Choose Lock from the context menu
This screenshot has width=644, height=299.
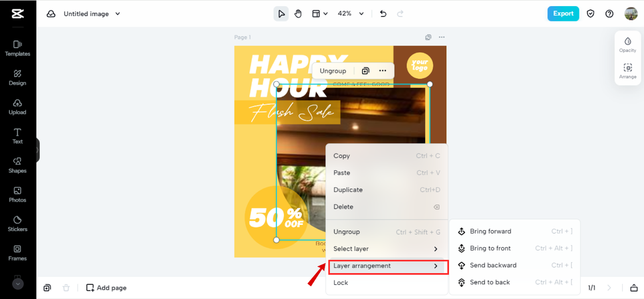pyautogui.click(x=386, y=282)
